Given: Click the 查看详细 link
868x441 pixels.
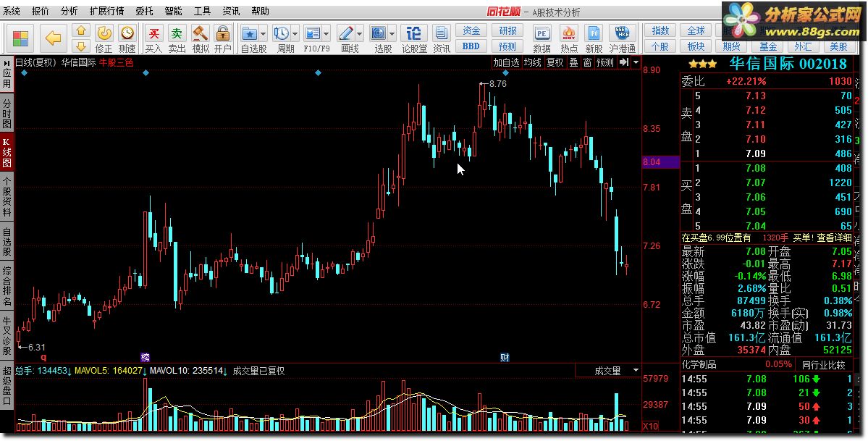Looking at the screenshot, I should pos(834,238).
